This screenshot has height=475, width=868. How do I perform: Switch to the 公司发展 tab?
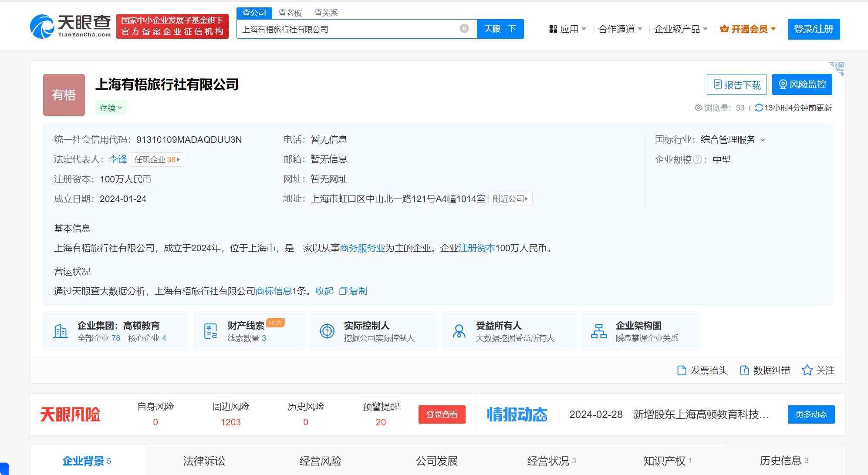pyautogui.click(x=437, y=461)
